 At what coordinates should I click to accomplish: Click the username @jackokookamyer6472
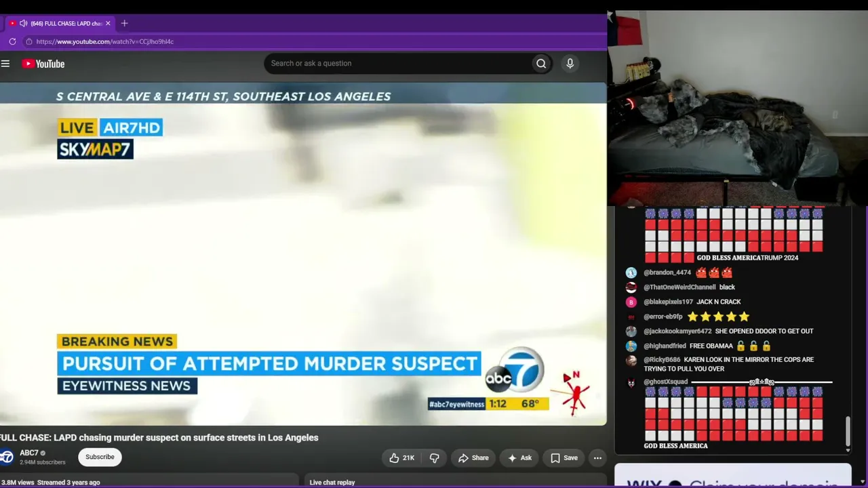pyautogui.click(x=677, y=331)
